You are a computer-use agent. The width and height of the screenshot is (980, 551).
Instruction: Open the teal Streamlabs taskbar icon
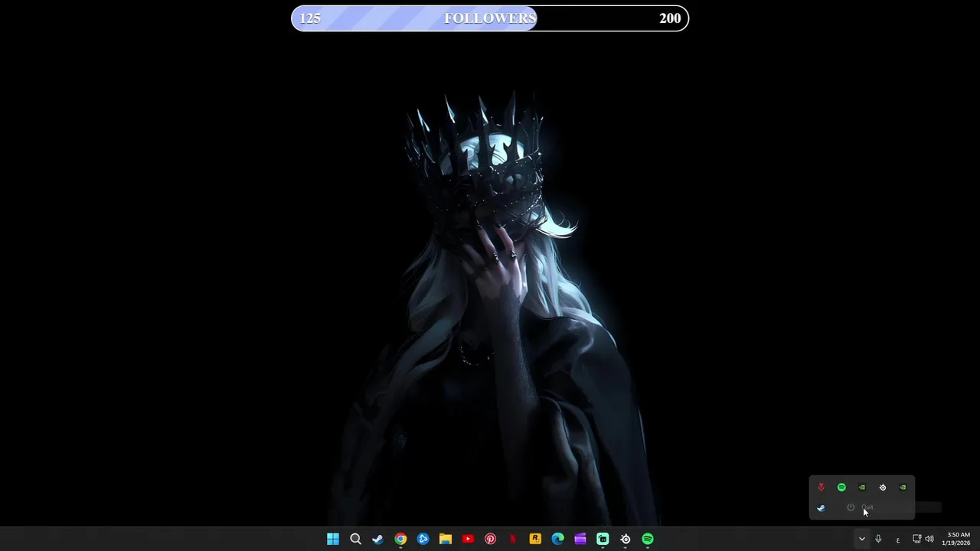coord(603,539)
